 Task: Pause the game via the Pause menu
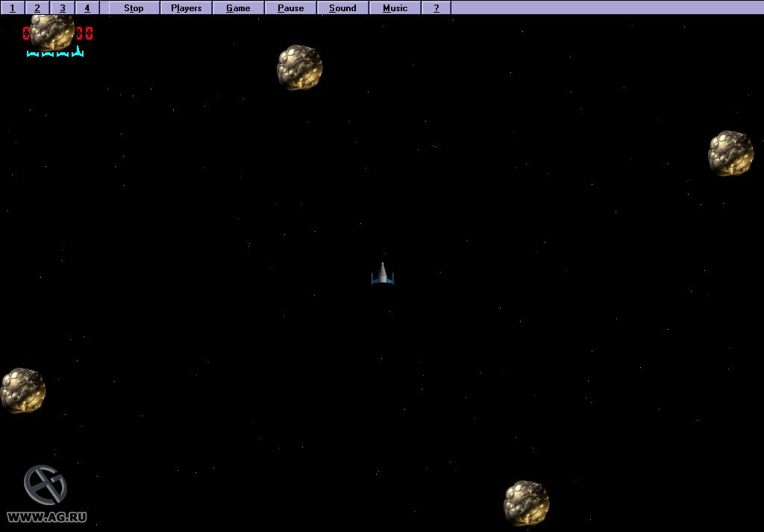click(x=291, y=7)
